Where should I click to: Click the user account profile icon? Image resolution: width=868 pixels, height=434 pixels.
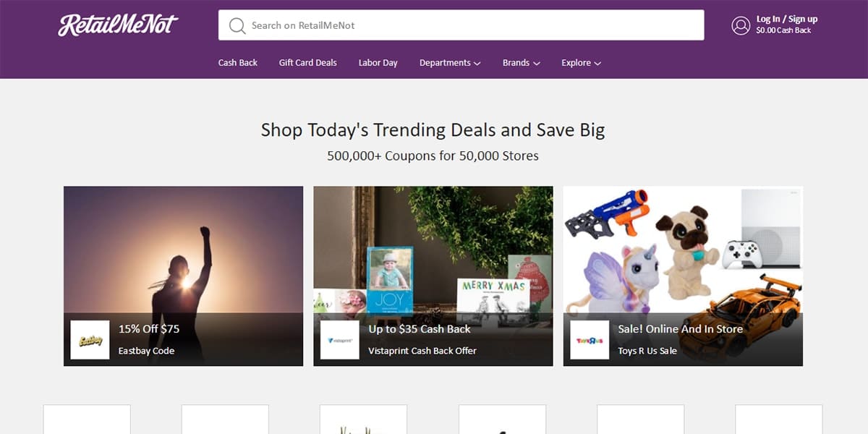(x=741, y=25)
